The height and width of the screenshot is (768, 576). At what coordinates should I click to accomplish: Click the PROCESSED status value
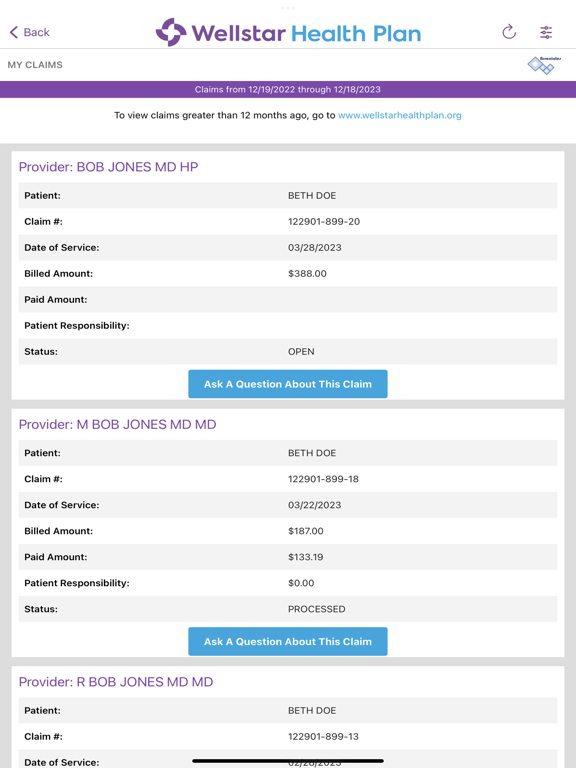coord(316,609)
